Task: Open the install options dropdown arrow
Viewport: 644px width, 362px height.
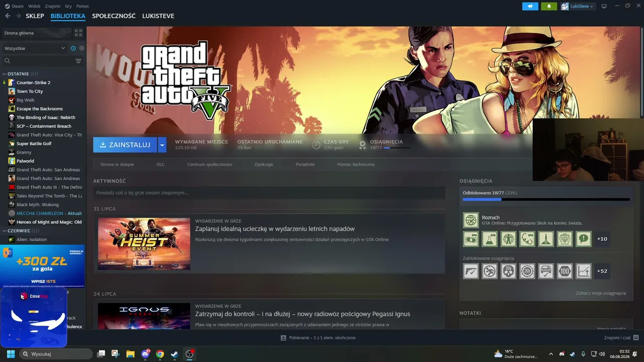Action: click(162, 145)
